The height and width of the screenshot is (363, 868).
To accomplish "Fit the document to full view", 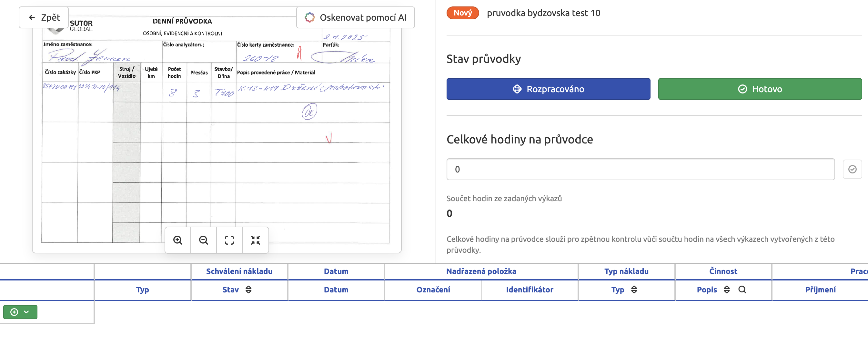I will click(229, 240).
